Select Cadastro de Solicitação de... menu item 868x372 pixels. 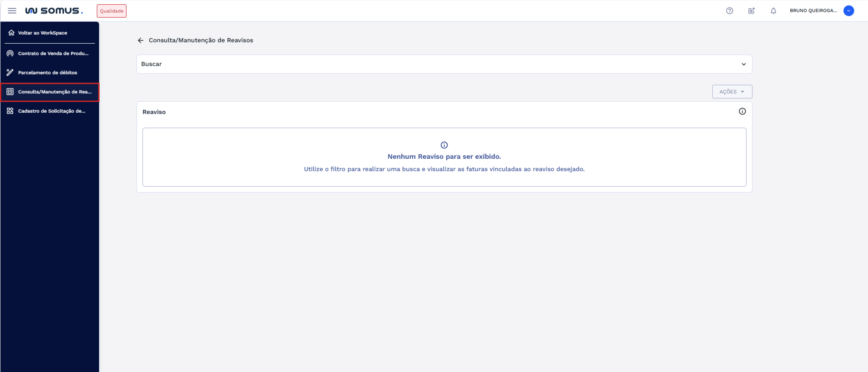pos(52,111)
